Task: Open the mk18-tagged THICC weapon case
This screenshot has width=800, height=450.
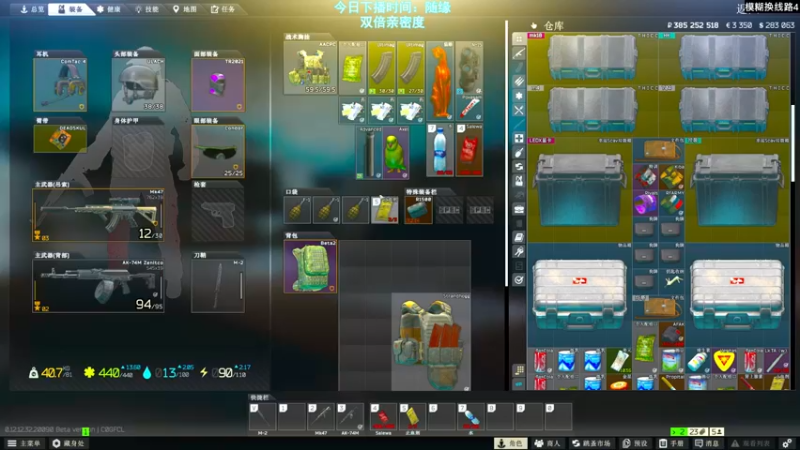Action: 592,58
